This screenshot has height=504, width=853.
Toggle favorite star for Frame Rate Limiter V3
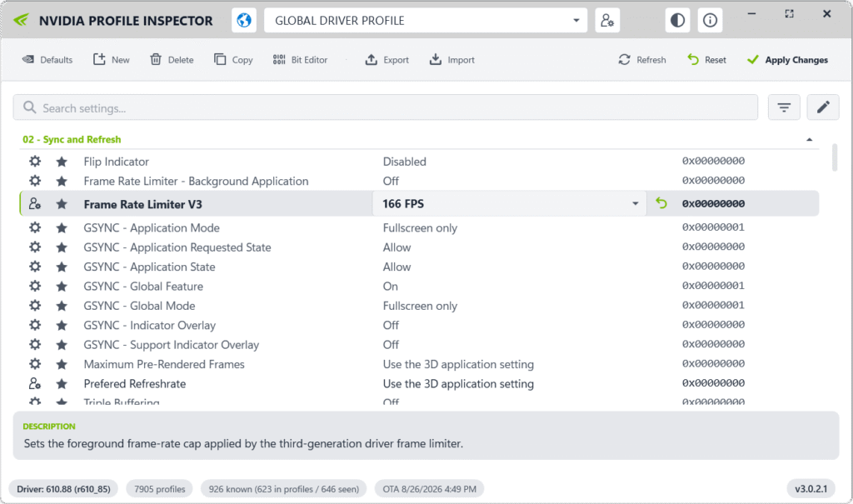pyautogui.click(x=62, y=204)
